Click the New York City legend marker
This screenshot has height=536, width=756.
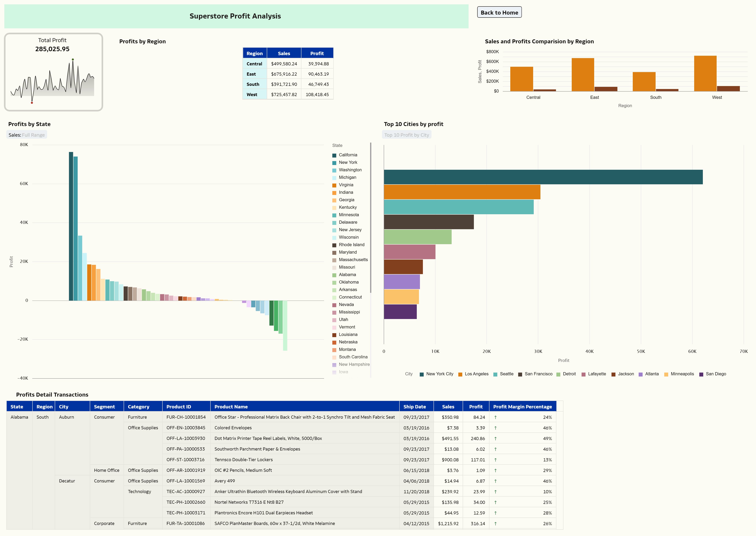click(421, 374)
